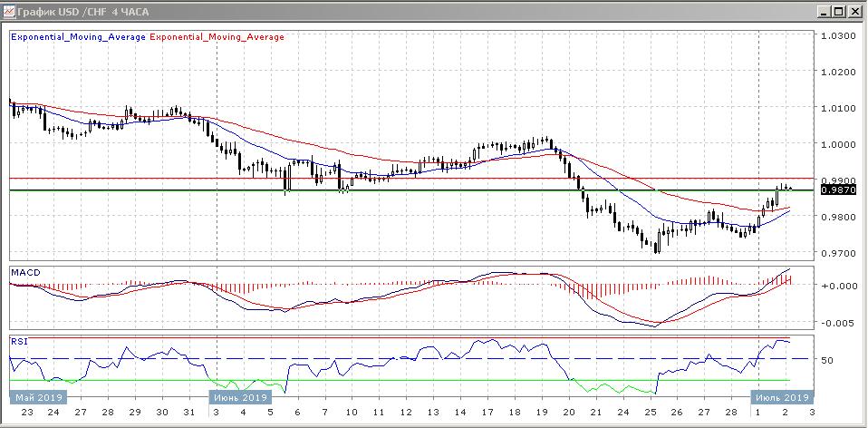Click the 1.0000 level on price axis
The width and height of the screenshot is (868, 428).
pyautogui.click(x=837, y=144)
